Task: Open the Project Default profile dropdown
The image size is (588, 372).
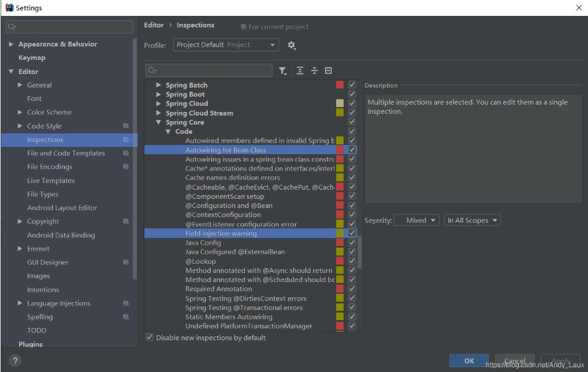Action: 226,45
